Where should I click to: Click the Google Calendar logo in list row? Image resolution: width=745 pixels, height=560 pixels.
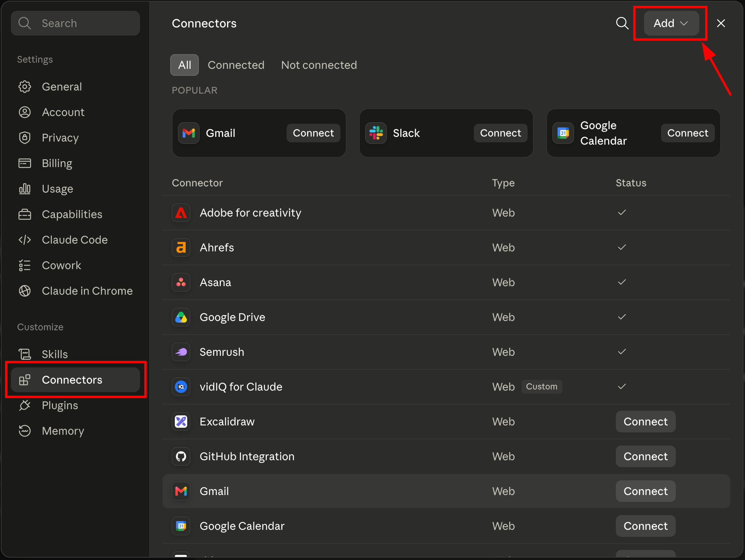tap(181, 526)
